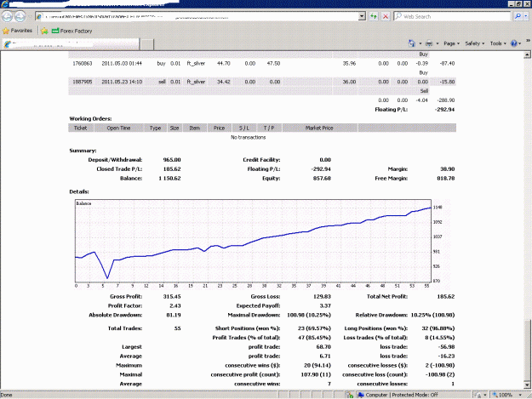Click the Balance value 1 150.62
The image size is (532, 399).
tap(169, 179)
